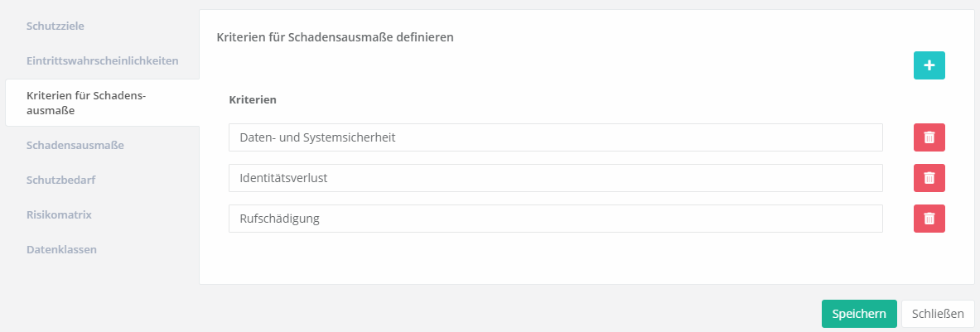Click the 'Kriterien für Schadensausmaße definieren' heading
This screenshot has height=332, width=980.
pos(335,37)
